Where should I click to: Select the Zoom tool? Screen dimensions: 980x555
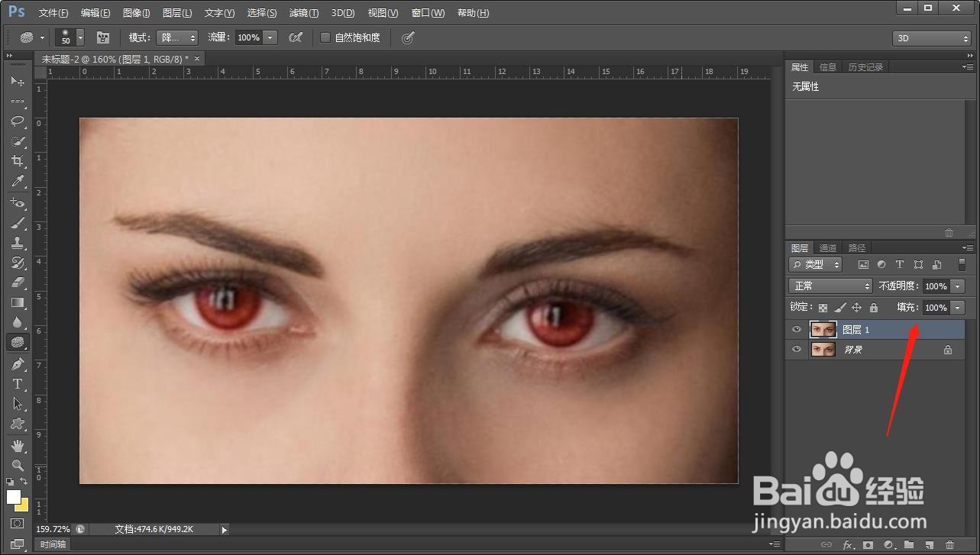[17, 466]
